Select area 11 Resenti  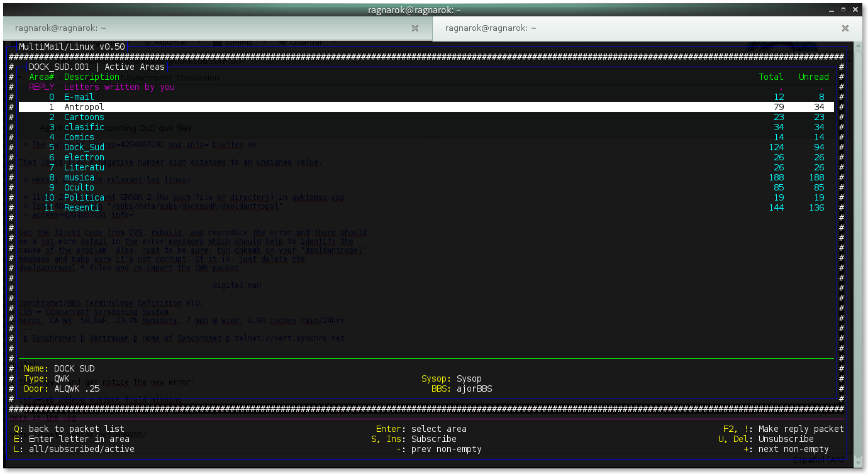(426, 208)
